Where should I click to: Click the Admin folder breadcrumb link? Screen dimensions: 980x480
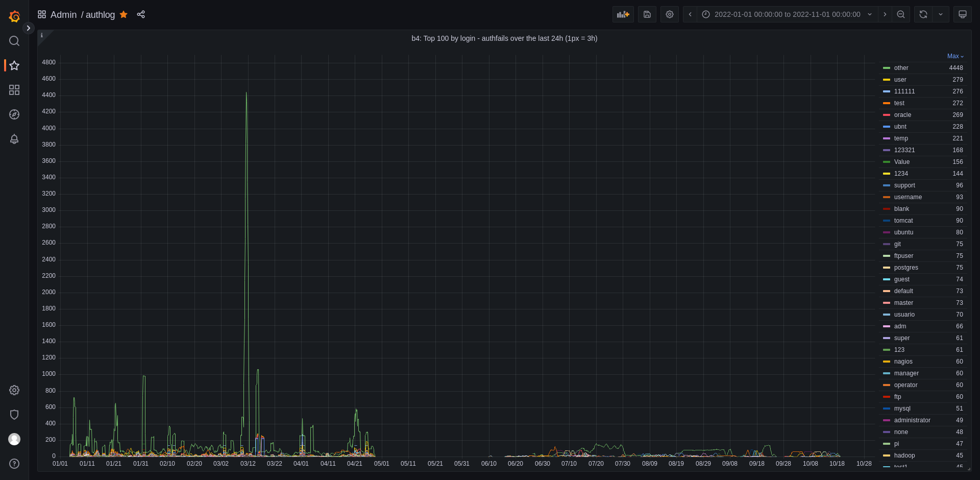pos(63,15)
